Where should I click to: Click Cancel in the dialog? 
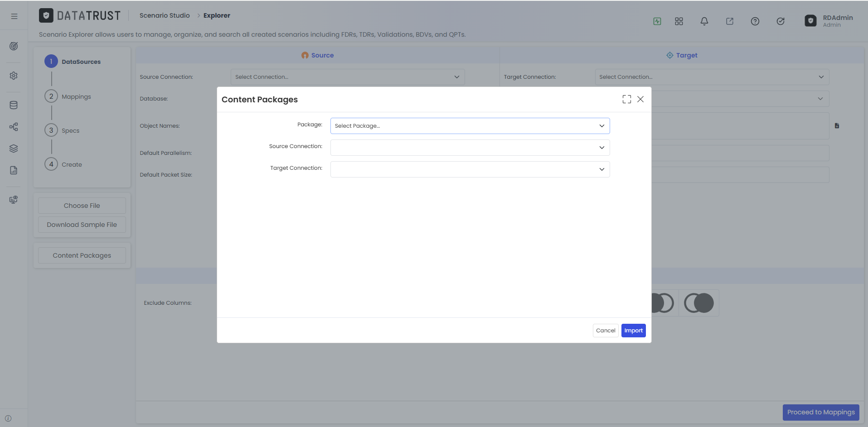[606, 331]
